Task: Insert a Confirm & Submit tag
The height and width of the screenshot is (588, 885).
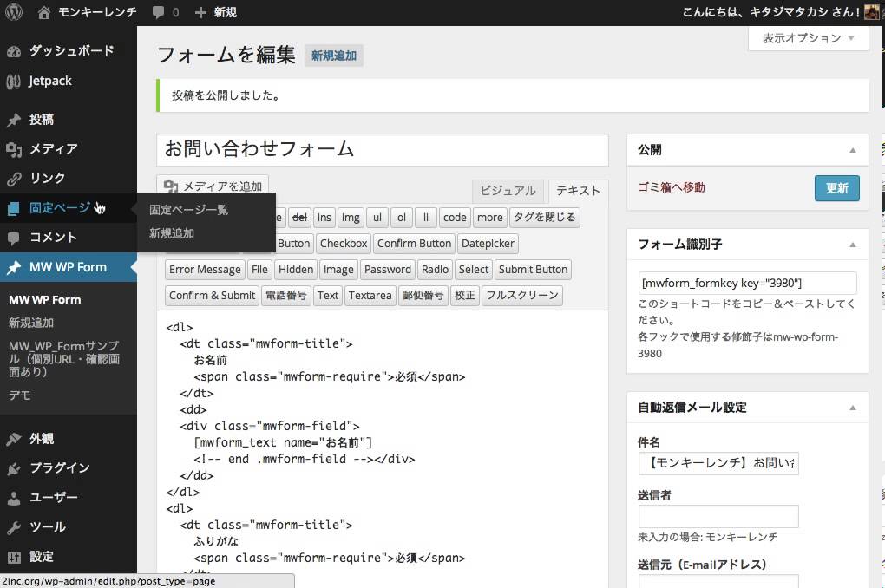Action: point(212,296)
